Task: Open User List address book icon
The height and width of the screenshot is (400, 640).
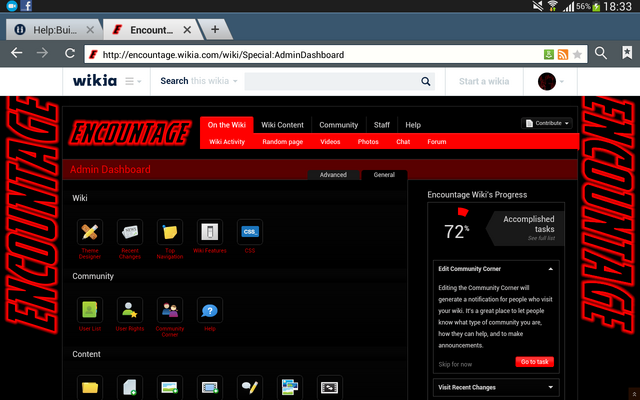Action: [x=90, y=310]
